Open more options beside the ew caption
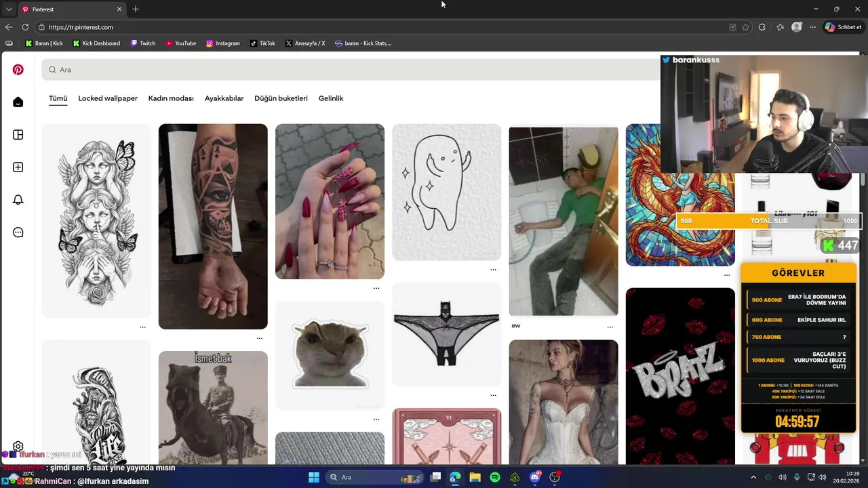The width and height of the screenshot is (868, 488). tap(610, 327)
